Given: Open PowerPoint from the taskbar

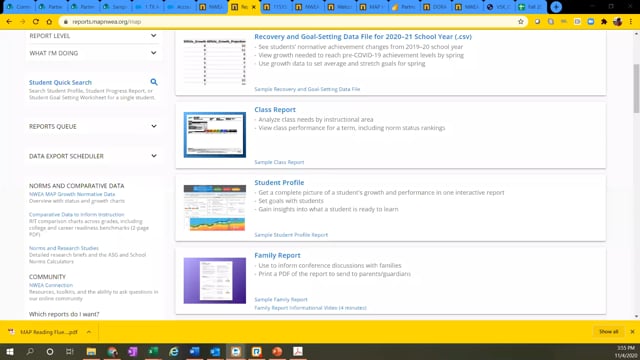Looking at the screenshot, I should pos(277,351).
